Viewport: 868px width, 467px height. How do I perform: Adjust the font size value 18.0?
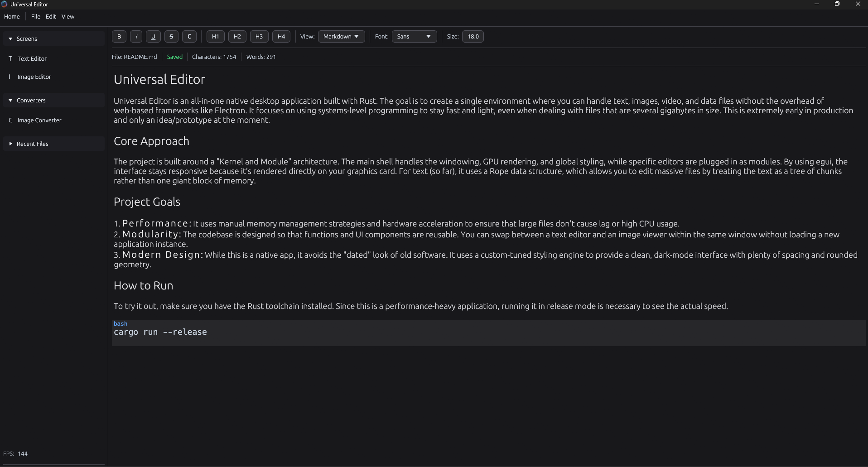pyautogui.click(x=473, y=36)
